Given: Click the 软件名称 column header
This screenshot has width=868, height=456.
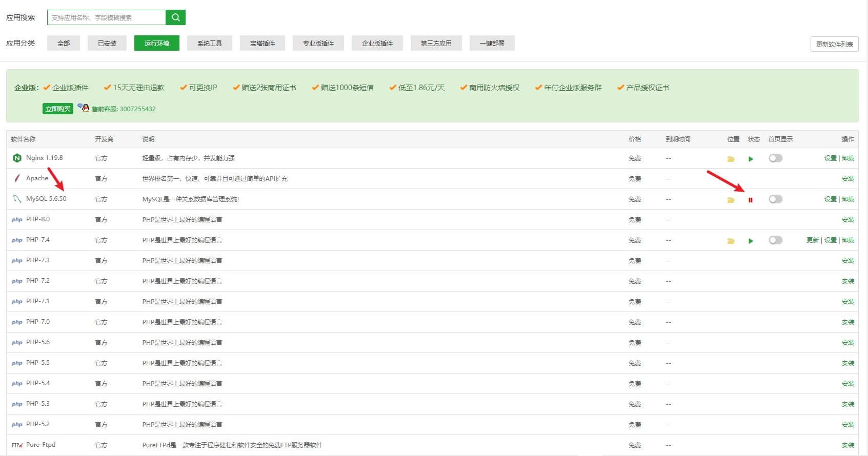Looking at the screenshot, I should [23, 139].
